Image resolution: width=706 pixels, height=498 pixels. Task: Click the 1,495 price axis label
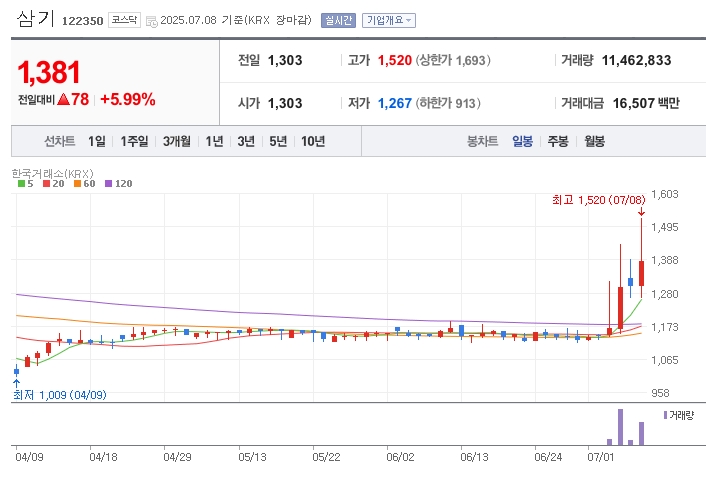(x=665, y=227)
